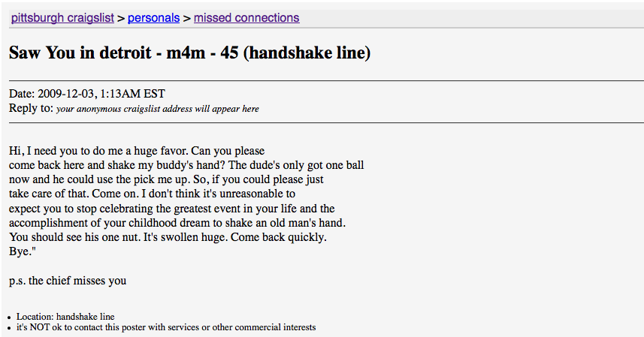
Task: Click the line mentioning childhood dream
Action: pos(177,223)
